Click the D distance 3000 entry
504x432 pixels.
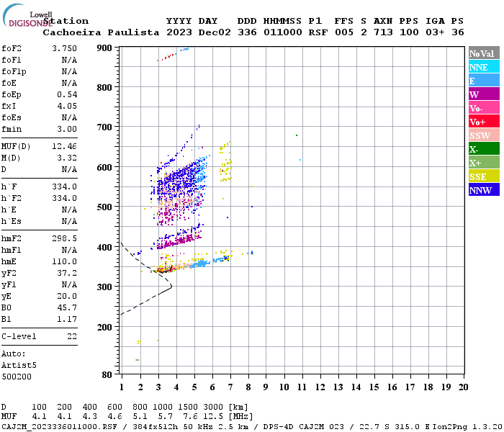(213, 408)
